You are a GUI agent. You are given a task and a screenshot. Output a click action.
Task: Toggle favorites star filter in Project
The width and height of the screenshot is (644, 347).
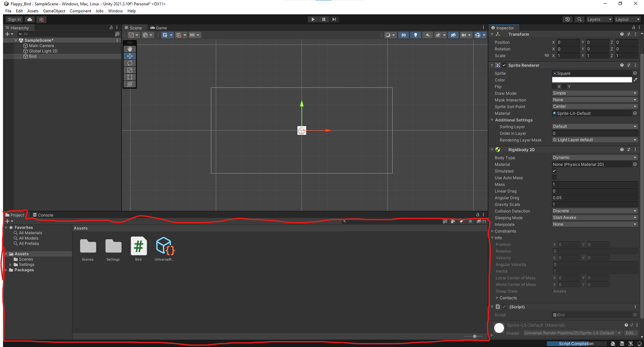click(x=470, y=221)
